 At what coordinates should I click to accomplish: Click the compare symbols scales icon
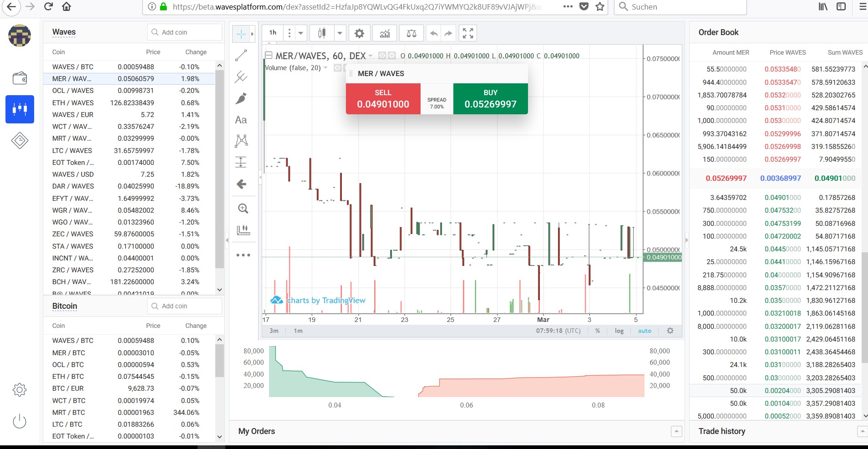(x=411, y=33)
